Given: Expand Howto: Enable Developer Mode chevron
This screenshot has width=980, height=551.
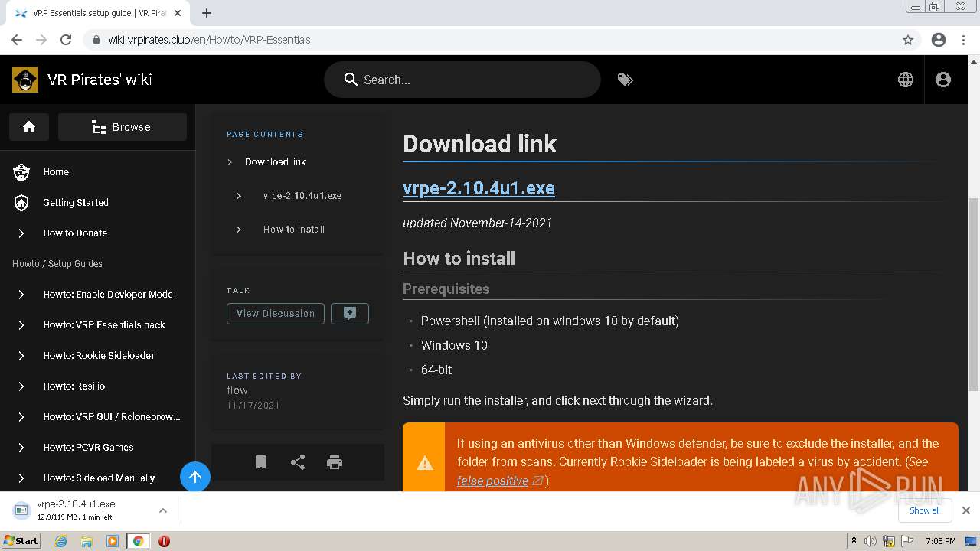Looking at the screenshot, I should pos(21,295).
